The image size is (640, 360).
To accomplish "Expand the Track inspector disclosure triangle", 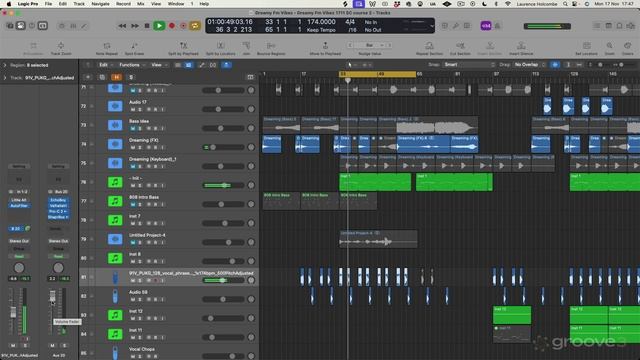I will pos(5,78).
